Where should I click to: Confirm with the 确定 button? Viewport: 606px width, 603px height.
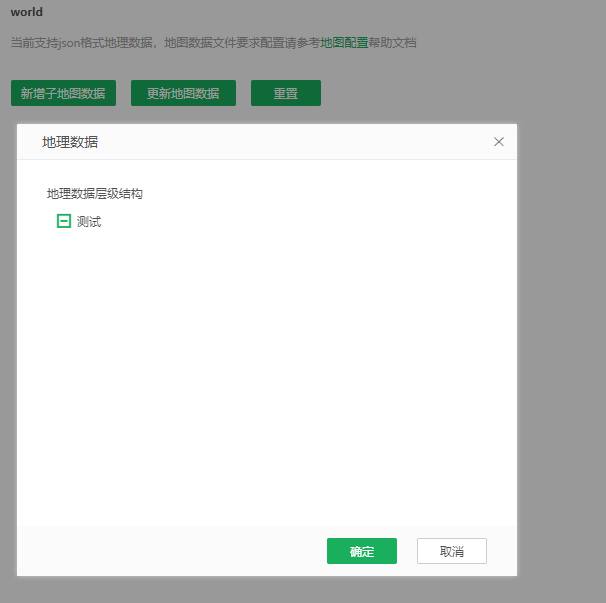tap(362, 551)
